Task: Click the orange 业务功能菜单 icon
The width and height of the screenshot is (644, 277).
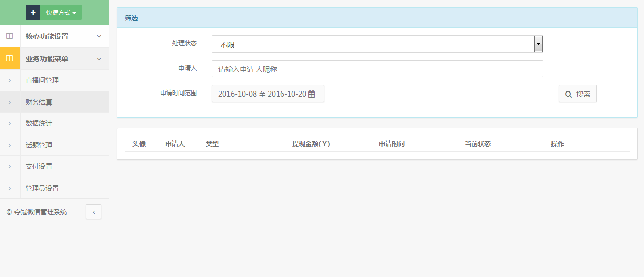Action: click(9, 59)
